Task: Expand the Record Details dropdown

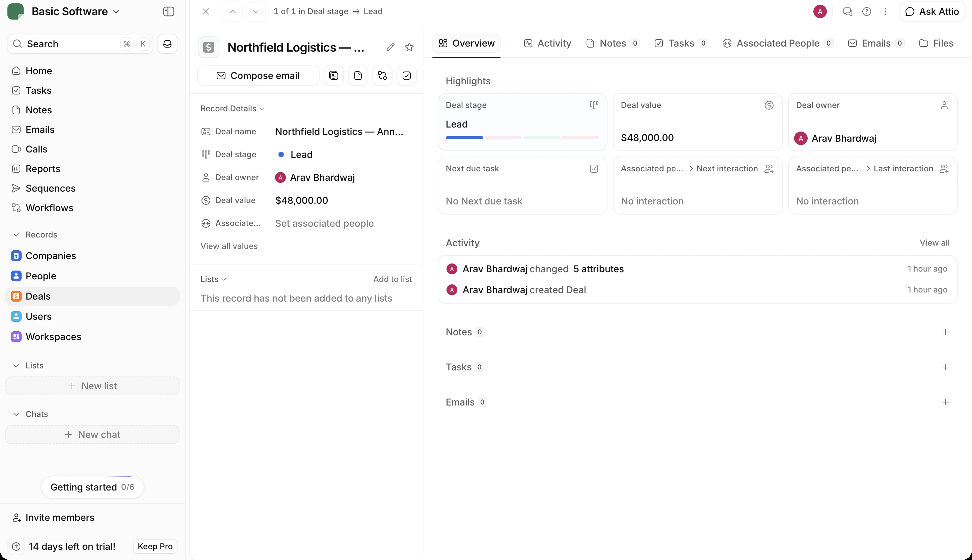Action: [232, 109]
